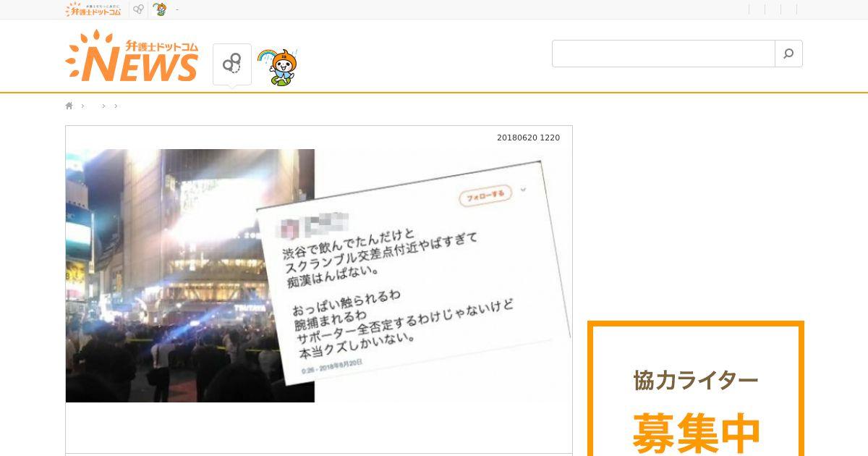Open the Shibuya crossing tweet article image
This screenshot has width=868, height=456.
coord(318,276)
